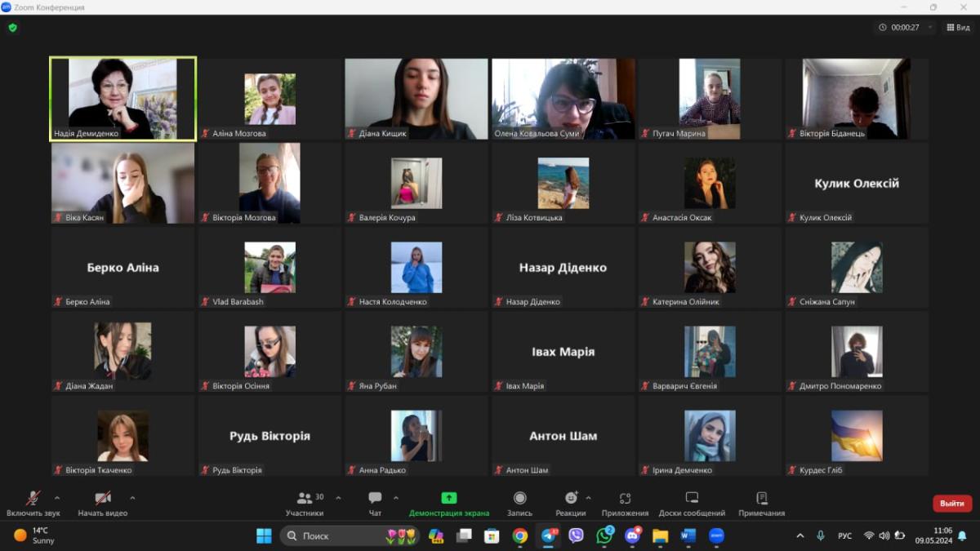Click the Аліна Мозгова name label

(238, 133)
